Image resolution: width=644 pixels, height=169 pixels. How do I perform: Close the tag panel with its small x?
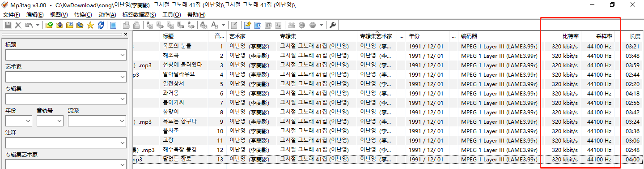pyautogui.click(x=125, y=34)
